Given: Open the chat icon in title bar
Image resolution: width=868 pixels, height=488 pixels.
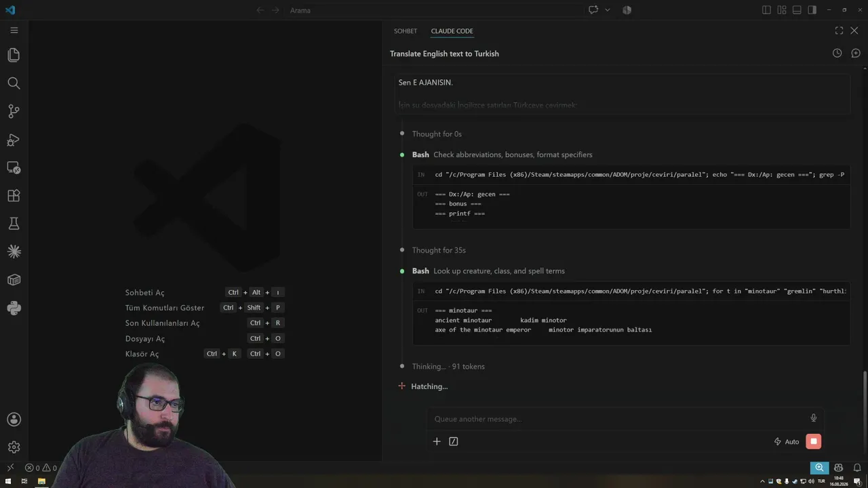Looking at the screenshot, I should tap(593, 10).
